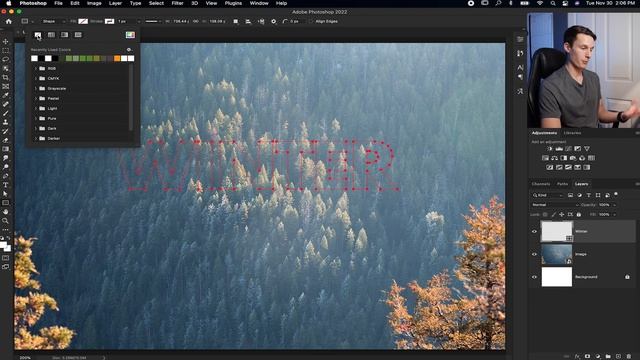The height and width of the screenshot is (360, 640).
Task: Enable Align Edges checkbox
Action: click(312, 21)
